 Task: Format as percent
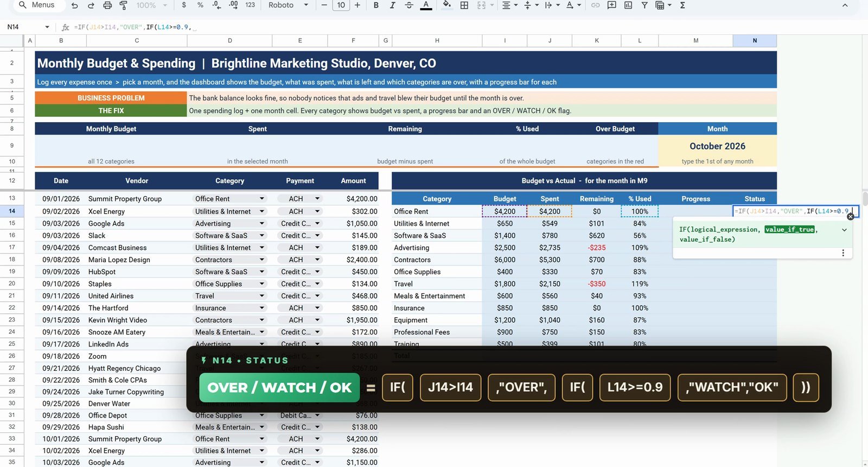pos(200,5)
